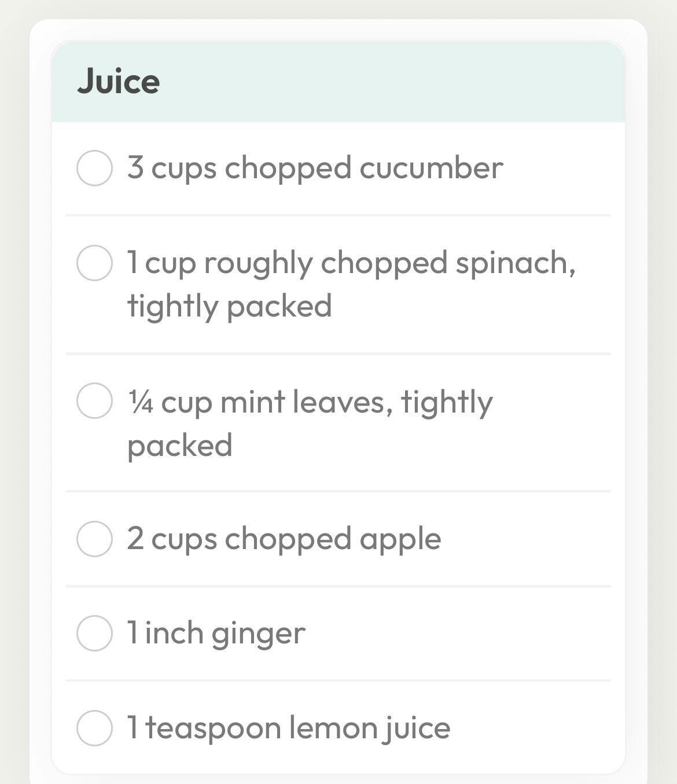Click the '3 cups chopped cucumber' text

[315, 168]
